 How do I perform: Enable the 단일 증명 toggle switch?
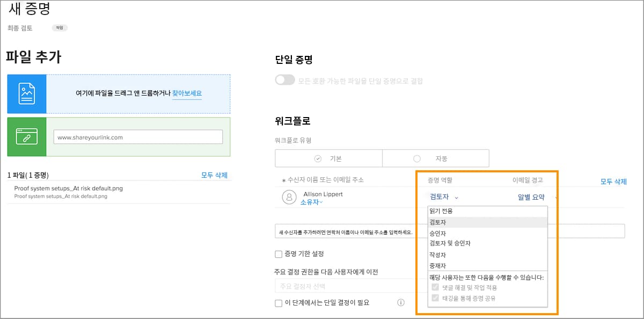284,78
